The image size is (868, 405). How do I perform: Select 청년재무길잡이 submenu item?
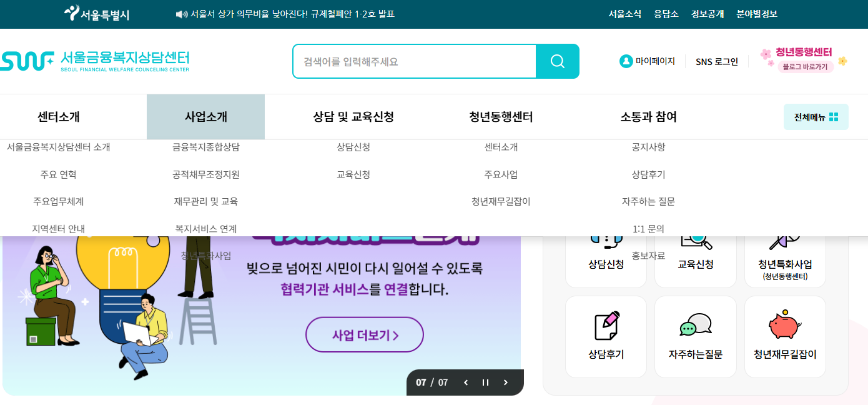[501, 201]
